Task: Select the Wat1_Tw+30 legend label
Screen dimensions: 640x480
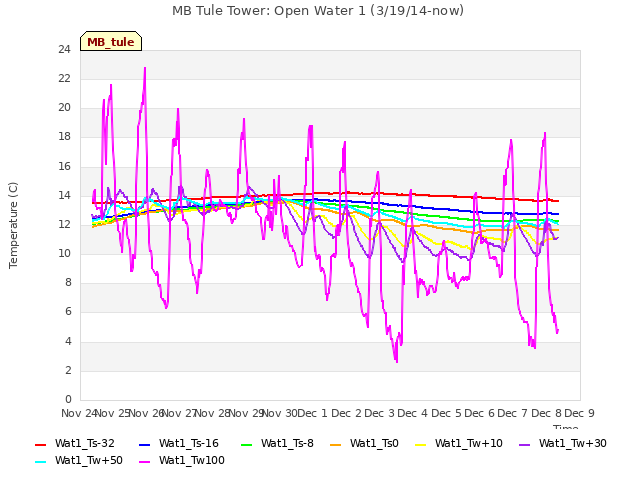Action: click(573, 443)
